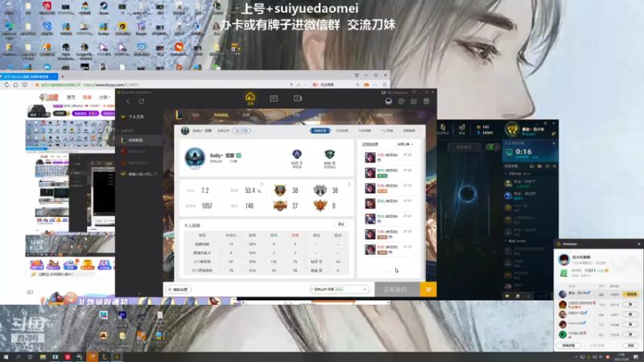Click 更多 in 个人战绩 section
644x362 pixels.
pos(341,224)
